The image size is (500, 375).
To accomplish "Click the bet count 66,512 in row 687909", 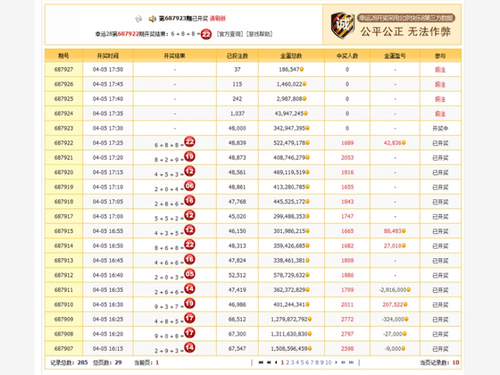I will (237, 319).
